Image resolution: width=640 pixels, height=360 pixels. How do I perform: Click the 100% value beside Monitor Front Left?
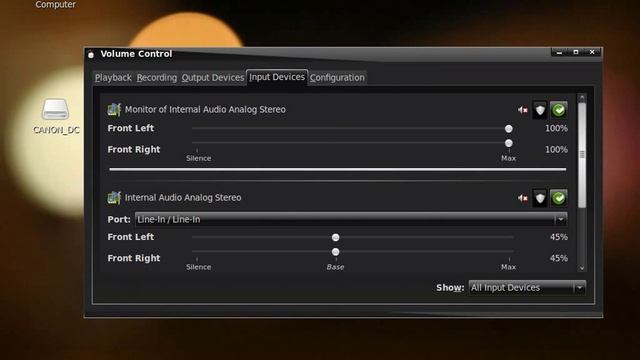pos(556,129)
